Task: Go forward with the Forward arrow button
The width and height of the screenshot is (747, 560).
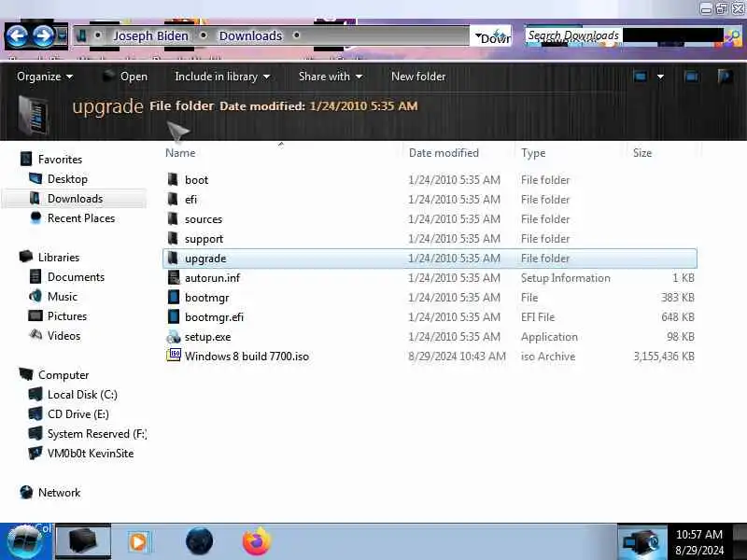Action: [43, 35]
